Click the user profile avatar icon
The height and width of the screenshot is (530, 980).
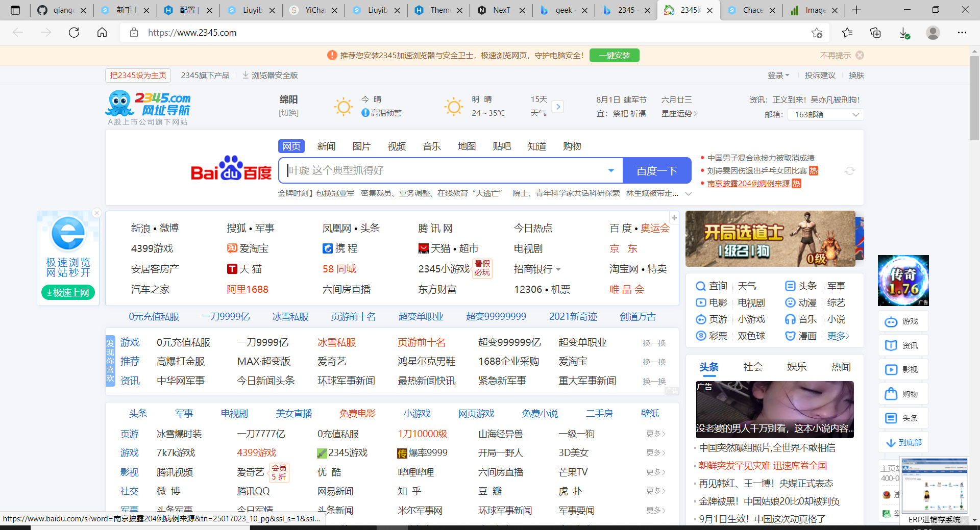(933, 33)
